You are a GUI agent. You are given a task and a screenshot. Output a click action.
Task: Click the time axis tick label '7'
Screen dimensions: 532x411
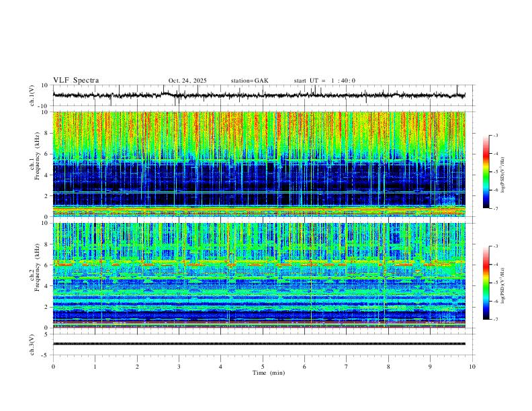click(347, 367)
